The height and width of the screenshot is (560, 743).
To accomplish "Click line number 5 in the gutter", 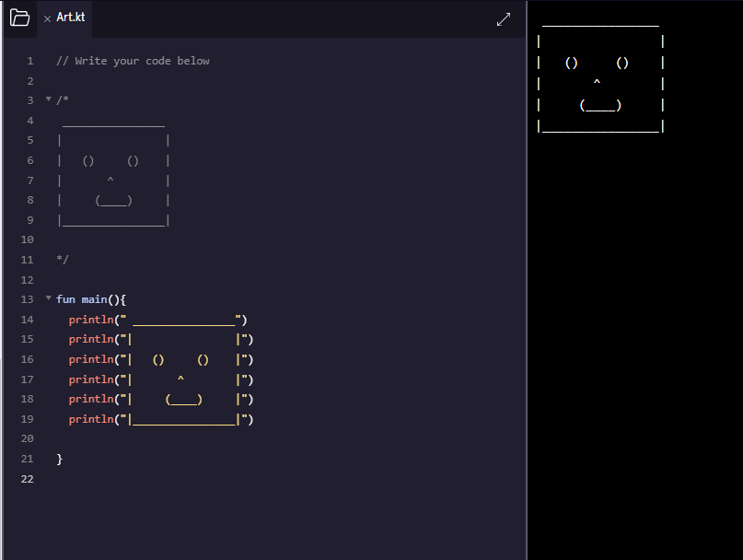I will point(29,140).
